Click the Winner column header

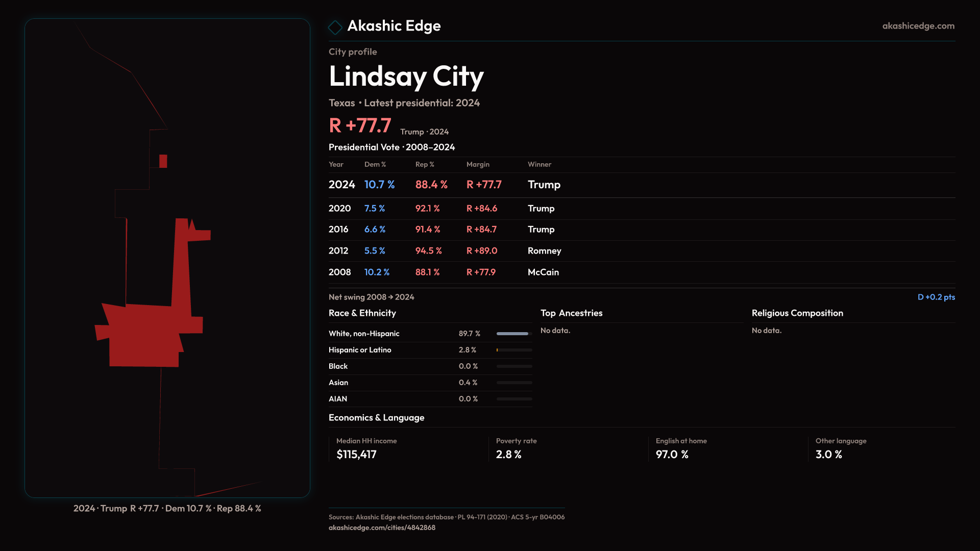click(x=539, y=164)
